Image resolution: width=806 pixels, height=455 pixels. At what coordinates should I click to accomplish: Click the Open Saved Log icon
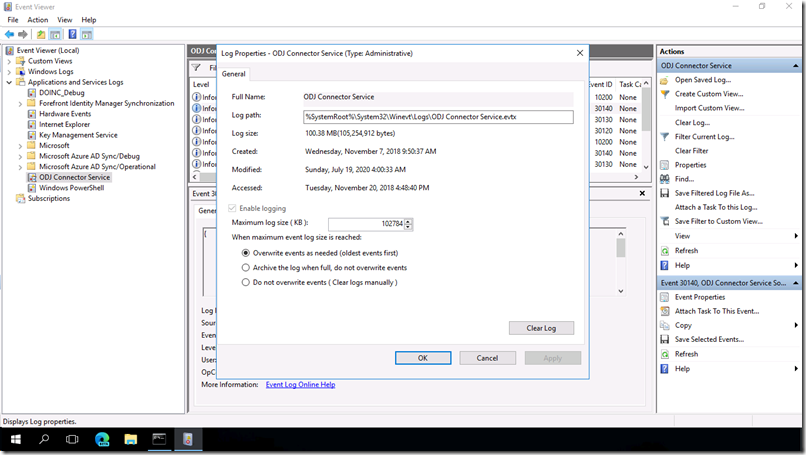pyautogui.click(x=665, y=80)
